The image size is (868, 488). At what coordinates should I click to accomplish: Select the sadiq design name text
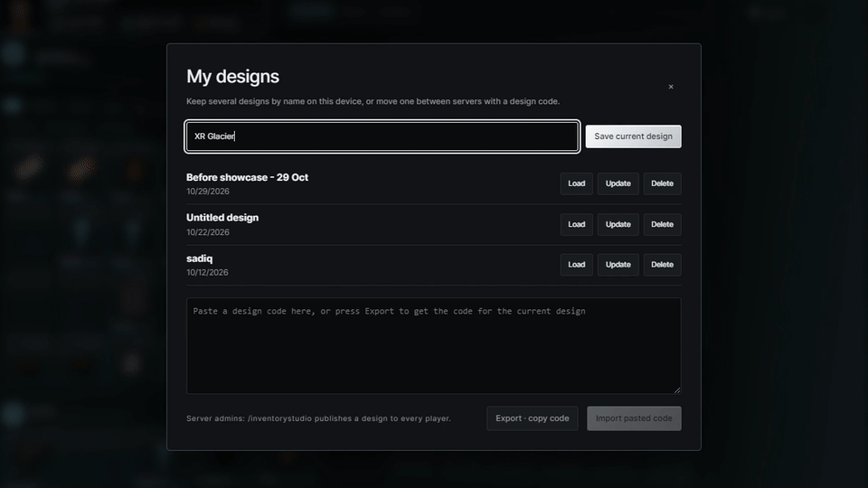coord(199,258)
